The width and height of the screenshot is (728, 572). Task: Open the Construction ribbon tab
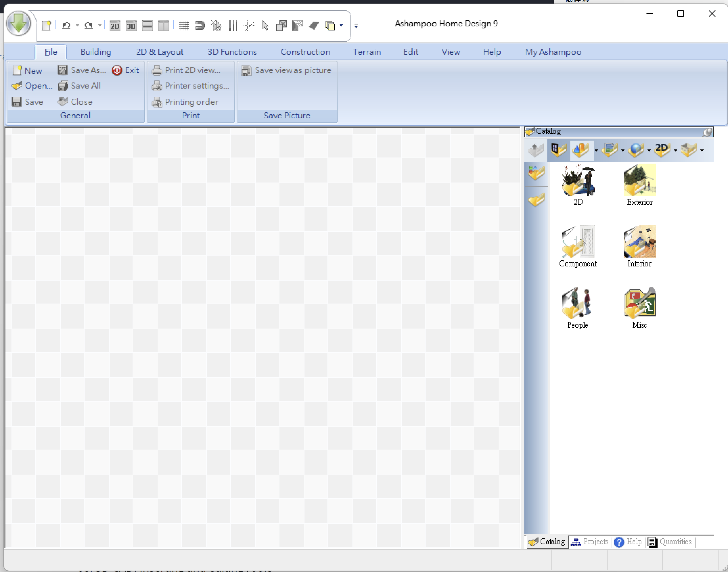[305, 52]
